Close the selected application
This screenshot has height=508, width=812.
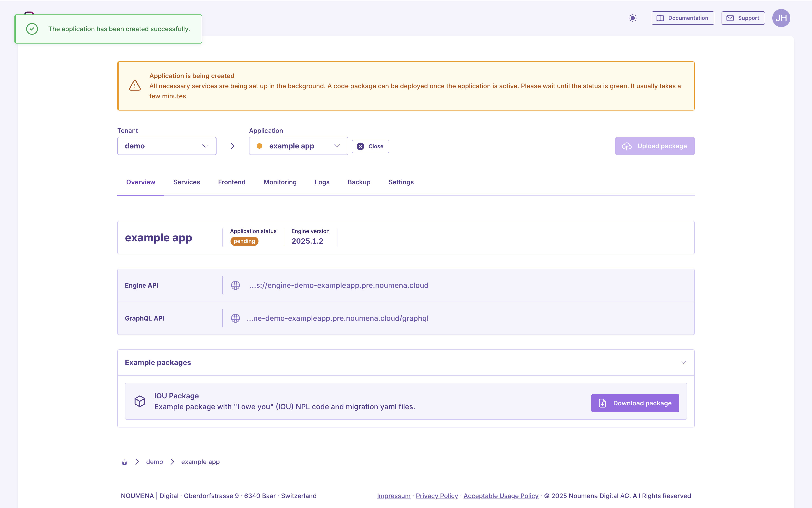[x=370, y=146]
